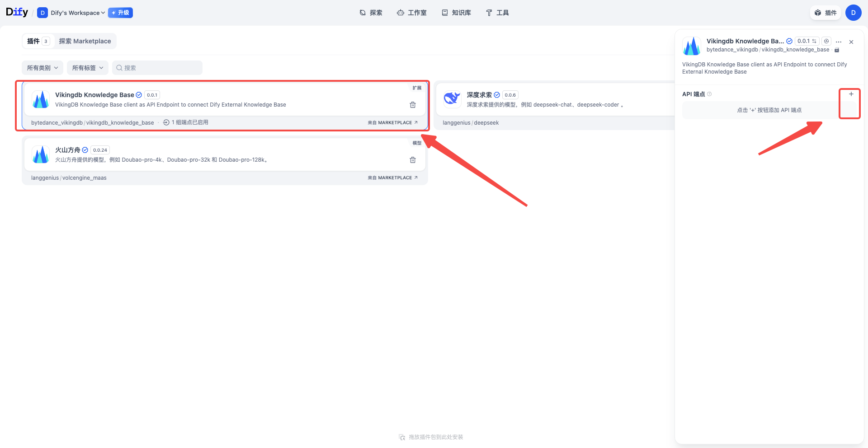This screenshot has height=448, width=868.
Task: Click Vikingdb logo in detail panel
Action: point(692,46)
